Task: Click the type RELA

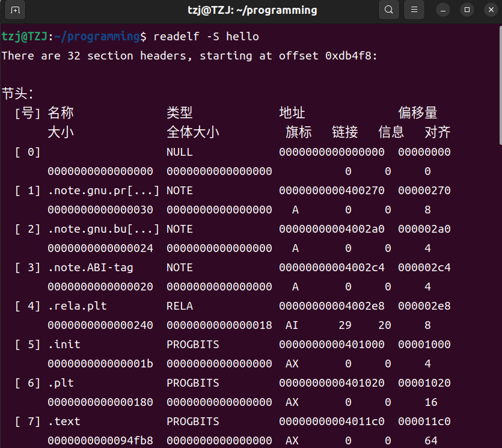Action: tap(180, 306)
